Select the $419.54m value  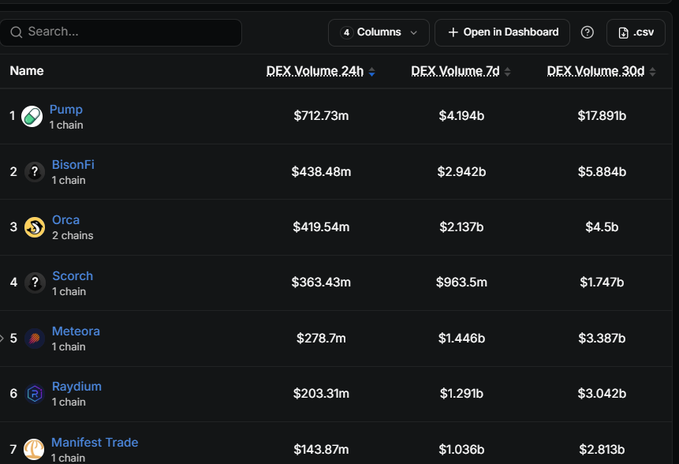(x=321, y=227)
